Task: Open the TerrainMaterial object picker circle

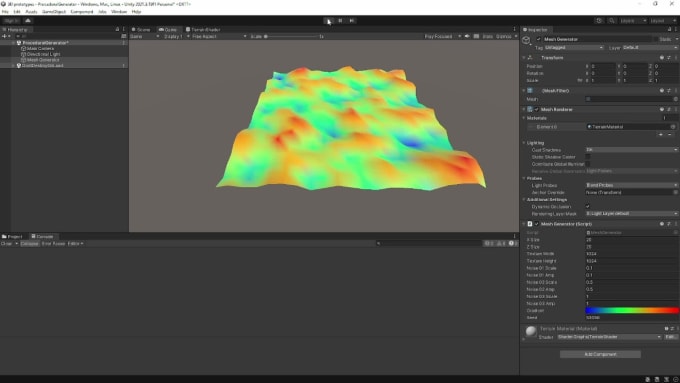Action: coord(673,127)
